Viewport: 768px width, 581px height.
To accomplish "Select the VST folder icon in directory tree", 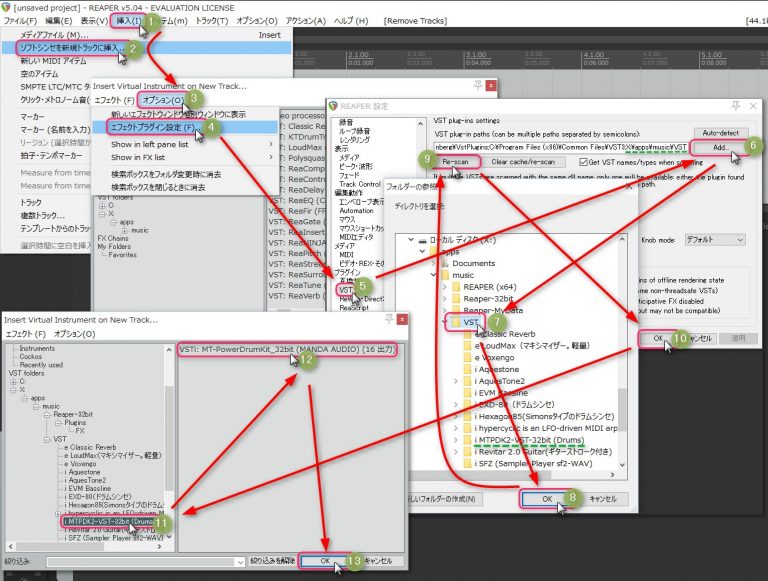I will (454, 322).
